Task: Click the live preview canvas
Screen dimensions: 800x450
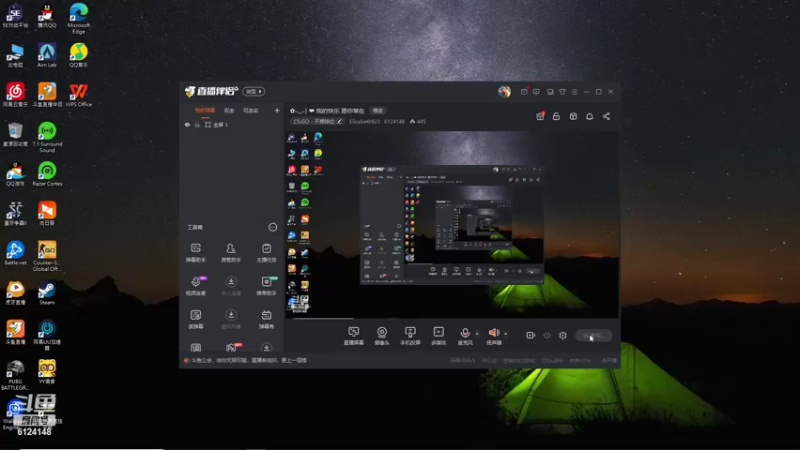Action: (452, 224)
